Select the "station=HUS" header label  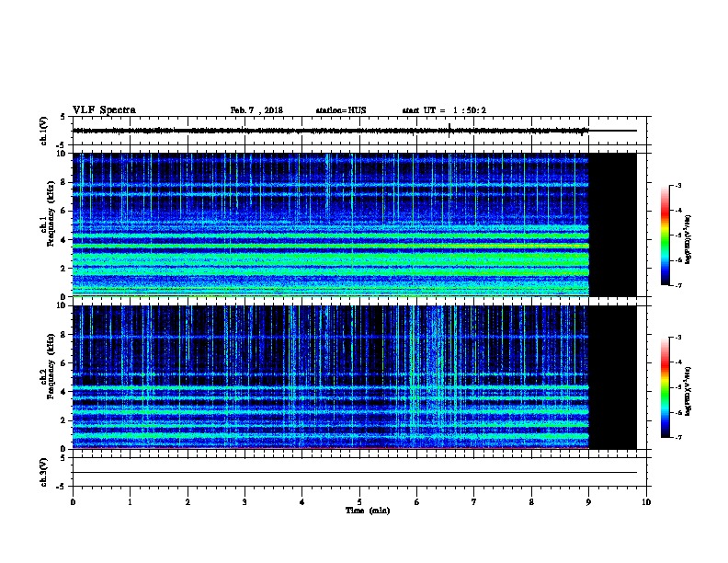point(341,110)
